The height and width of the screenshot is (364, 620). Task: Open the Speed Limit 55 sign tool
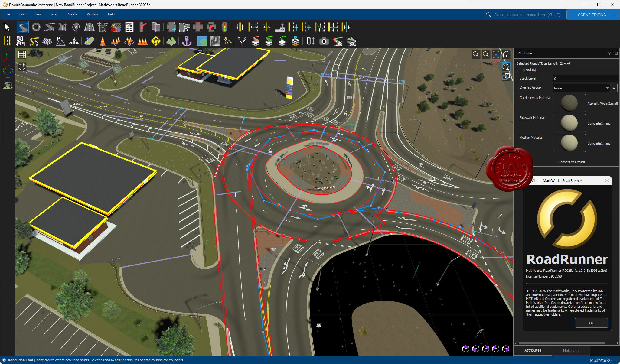129,27
